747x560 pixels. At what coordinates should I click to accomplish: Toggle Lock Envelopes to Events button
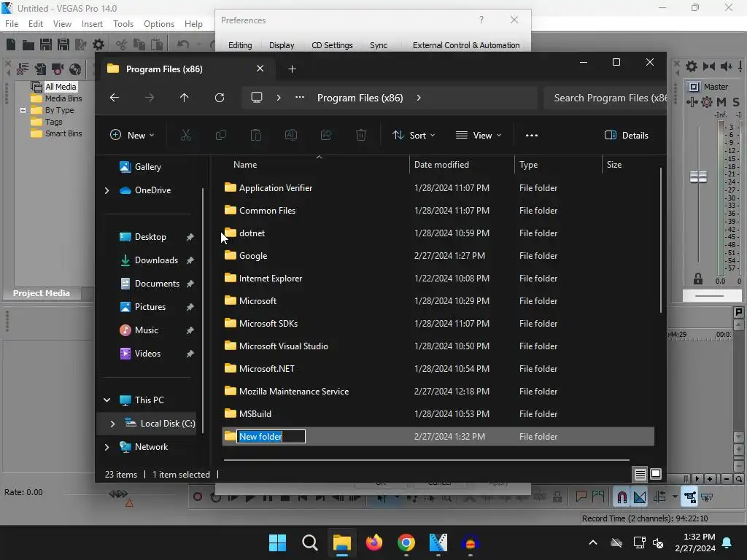689,497
